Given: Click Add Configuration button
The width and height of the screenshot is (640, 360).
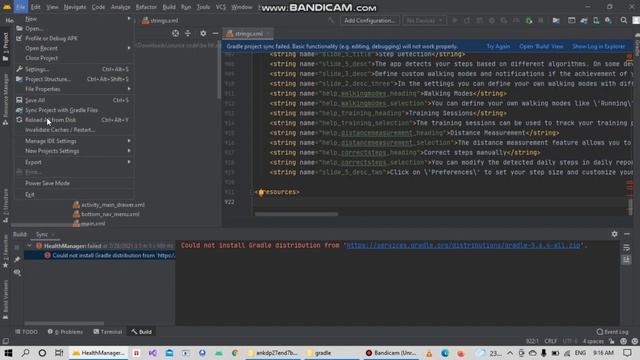Looking at the screenshot, I should click(x=369, y=20).
